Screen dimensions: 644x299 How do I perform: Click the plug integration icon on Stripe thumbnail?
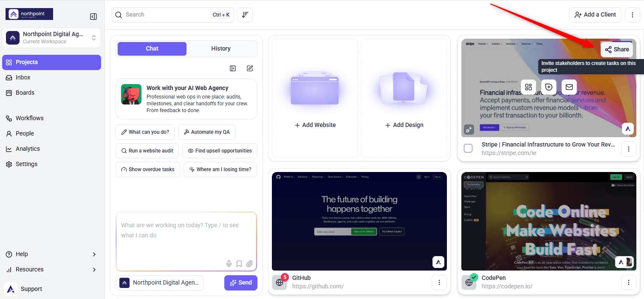(x=469, y=130)
